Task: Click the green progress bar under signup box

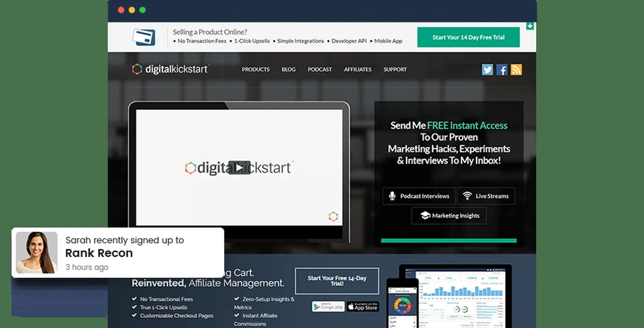Action: pyautogui.click(x=449, y=241)
